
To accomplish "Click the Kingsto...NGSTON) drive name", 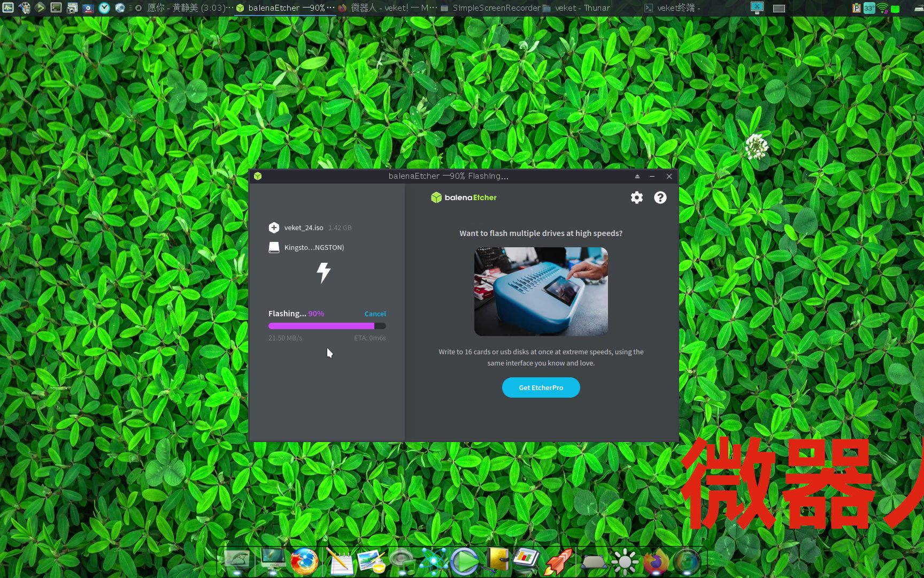I will 314,247.
